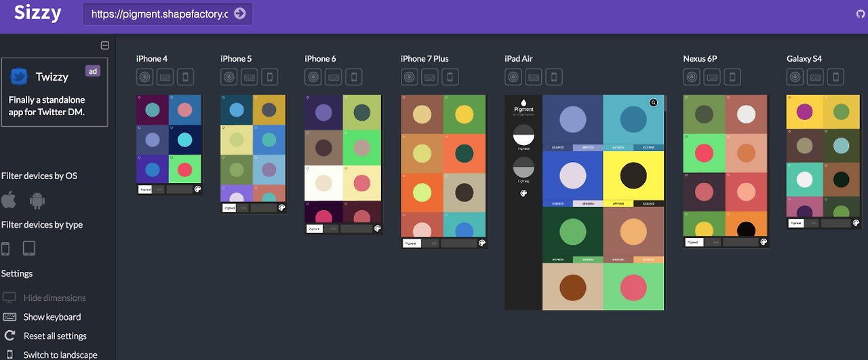Click the phone orientation icon under iPhone 6
This screenshot has height=360, width=868.
click(354, 77)
